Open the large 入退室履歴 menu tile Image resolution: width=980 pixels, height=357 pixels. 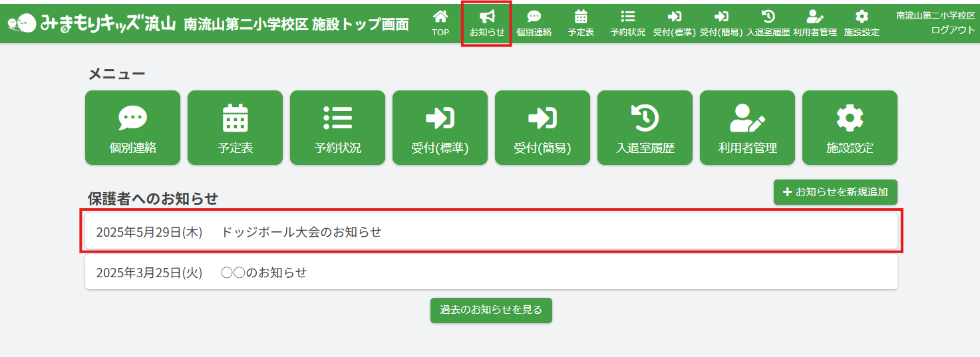[x=645, y=128]
